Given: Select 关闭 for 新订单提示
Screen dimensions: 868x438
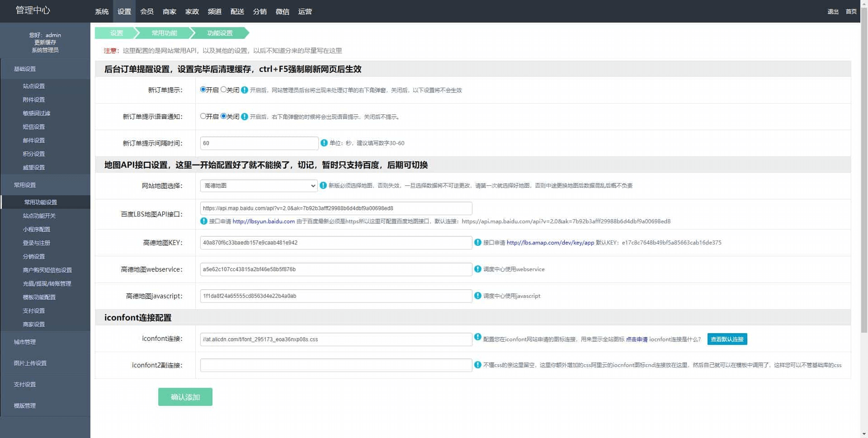Looking at the screenshot, I should [223, 89].
